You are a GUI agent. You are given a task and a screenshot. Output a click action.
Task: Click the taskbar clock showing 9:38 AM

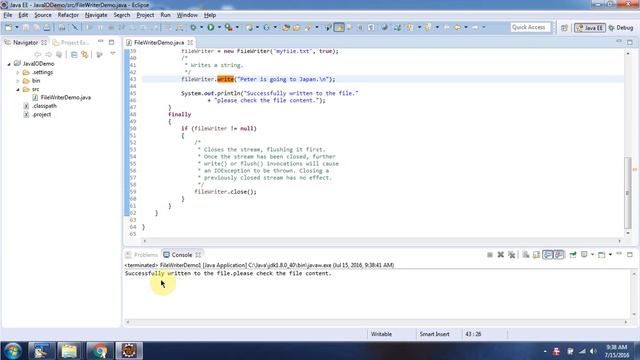point(617,351)
